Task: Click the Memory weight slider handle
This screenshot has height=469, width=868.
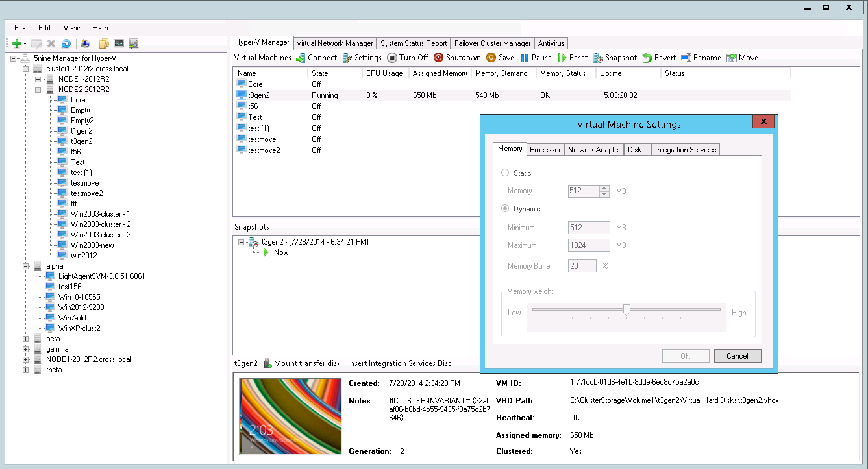Action: pos(626,310)
